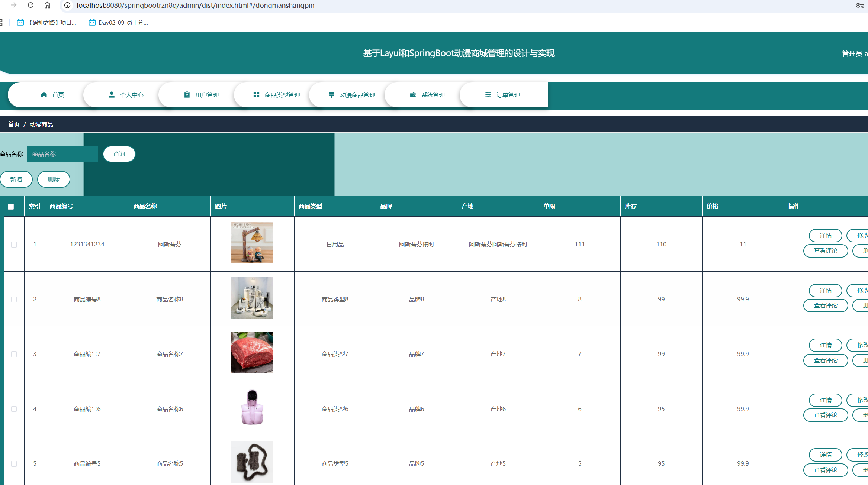868x485 pixels.
Task: Click 查看评论 for 商品名称5
Action: (826, 470)
